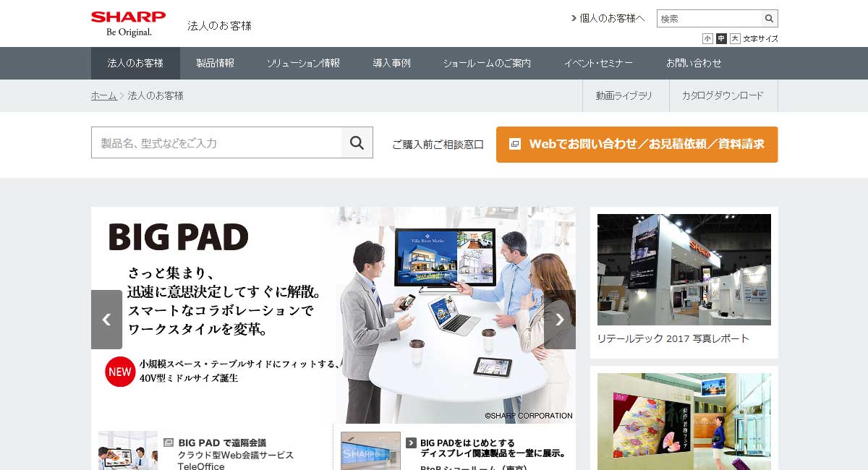The width and height of the screenshot is (868, 470).
Task: Go to イベント・セミナー page
Action: tap(598, 63)
